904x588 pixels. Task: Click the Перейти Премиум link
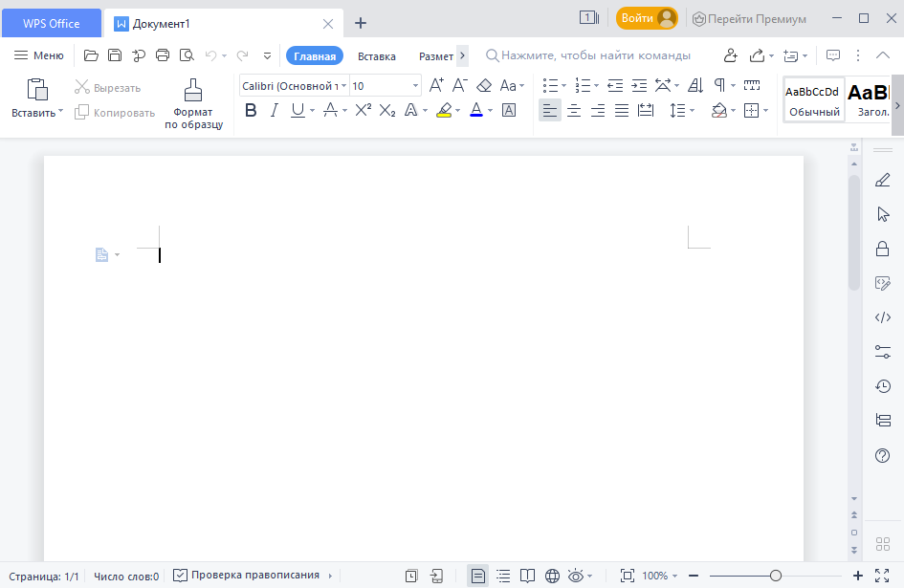coord(748,19)
